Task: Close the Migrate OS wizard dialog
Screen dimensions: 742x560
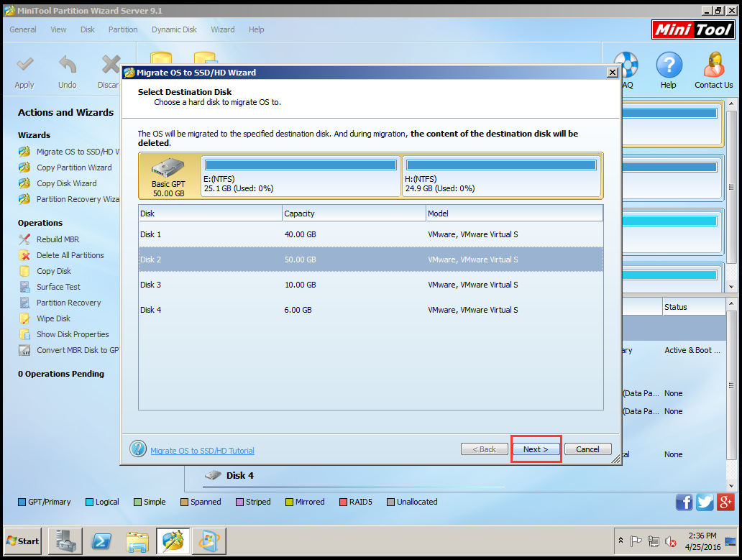Action: pos(613,73)
